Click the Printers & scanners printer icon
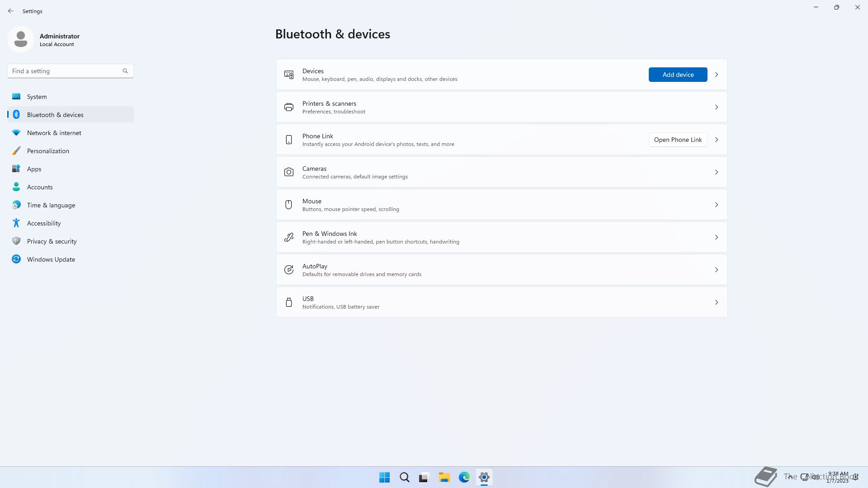This screenshot has height=488, width=868. (x=289, y=107)
